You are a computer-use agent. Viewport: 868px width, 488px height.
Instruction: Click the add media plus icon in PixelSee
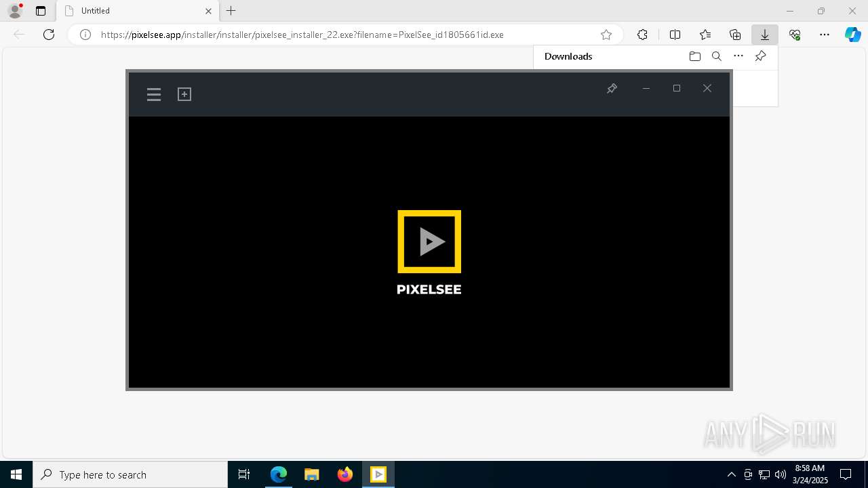click(184, 94)
